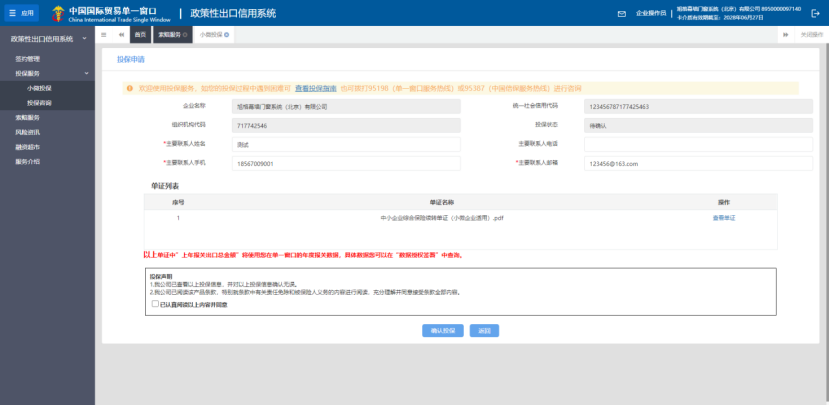Screen dimensions: 830x405
Task: Click the 单证列表 heading
Action: click(x=165, y=186)
